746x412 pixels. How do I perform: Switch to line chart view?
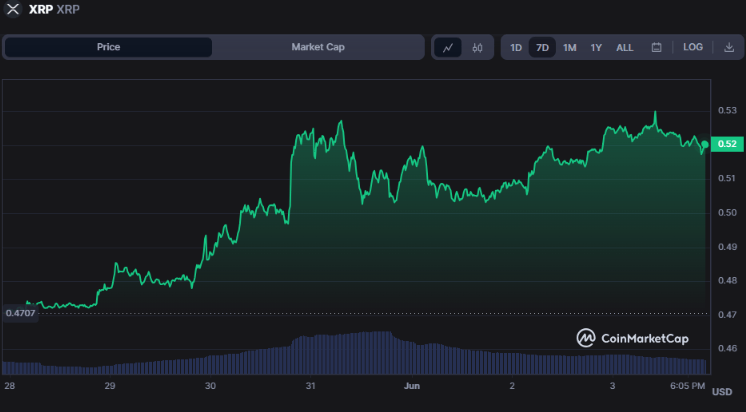(x=449, y=47)
